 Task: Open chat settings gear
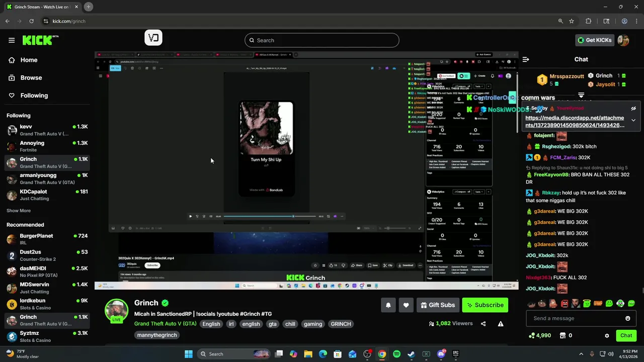[607, 335]
